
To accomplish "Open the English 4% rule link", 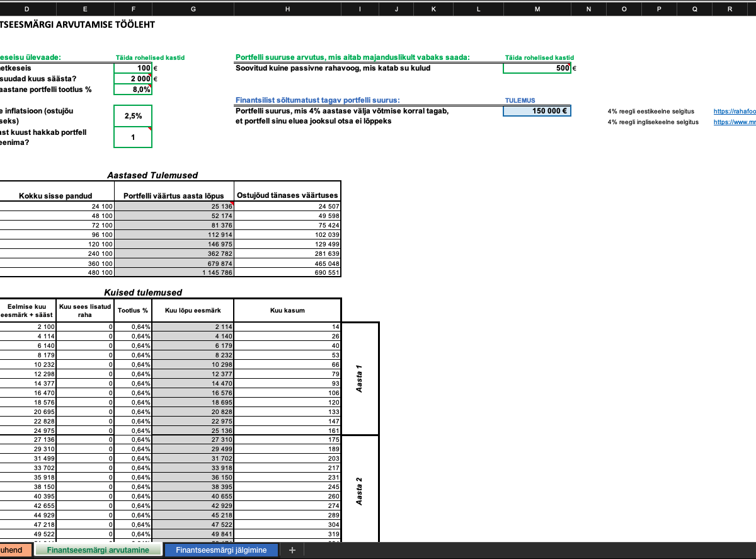I will (x=734, y=122).
